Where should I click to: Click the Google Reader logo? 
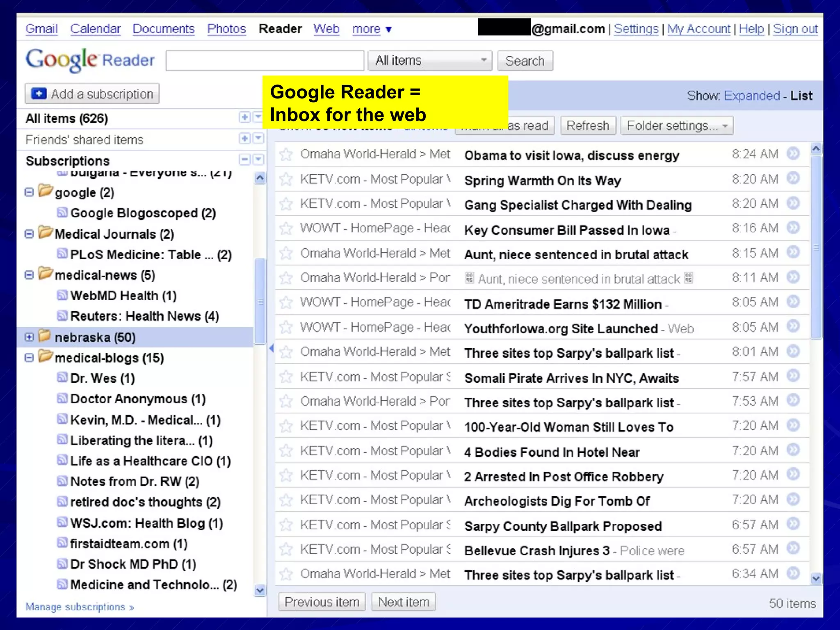coord(90,60)
